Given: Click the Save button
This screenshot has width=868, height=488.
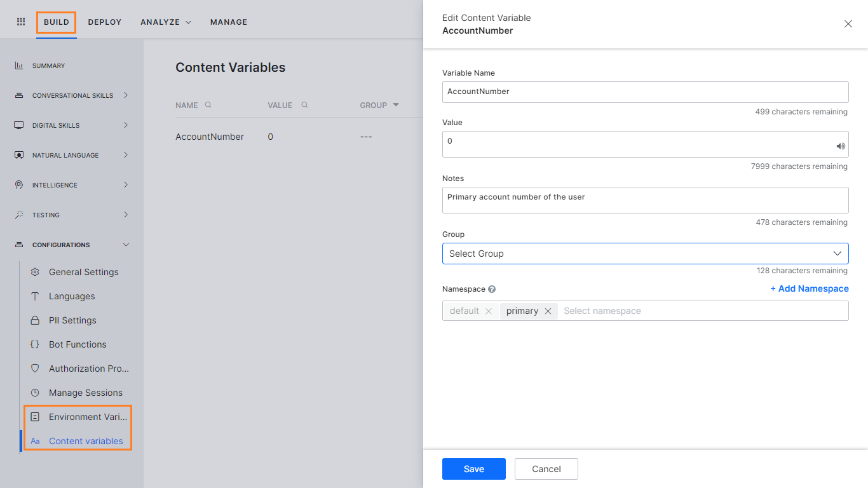Looking at the screenshot, I should (x=473, y=468).
